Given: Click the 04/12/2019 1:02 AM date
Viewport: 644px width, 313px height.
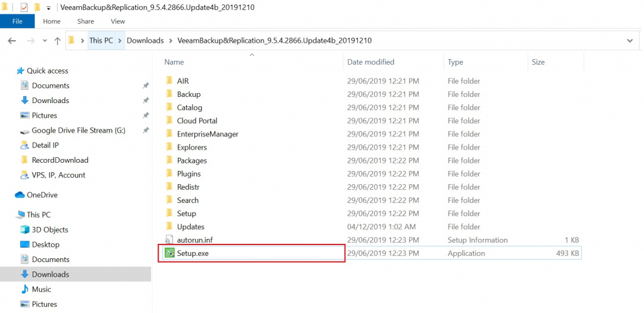Looking at the screenshot, I should click(382, 227).
